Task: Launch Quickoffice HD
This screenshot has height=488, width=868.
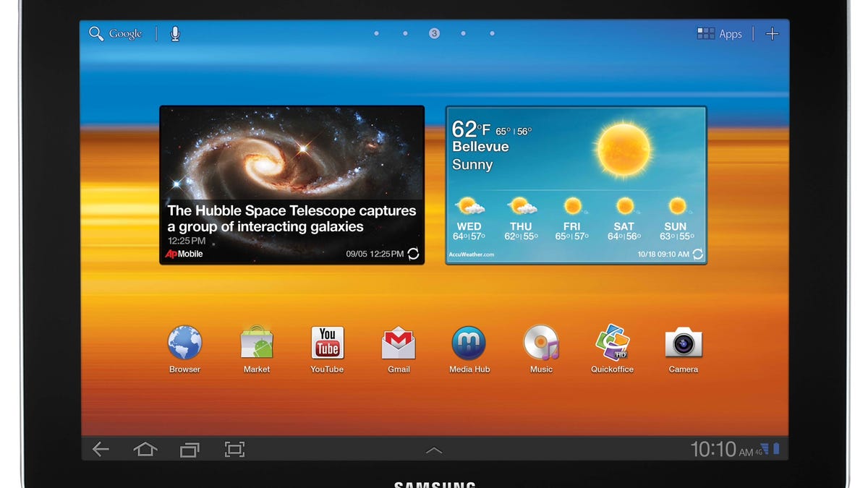Action: [x=612, y=344]
